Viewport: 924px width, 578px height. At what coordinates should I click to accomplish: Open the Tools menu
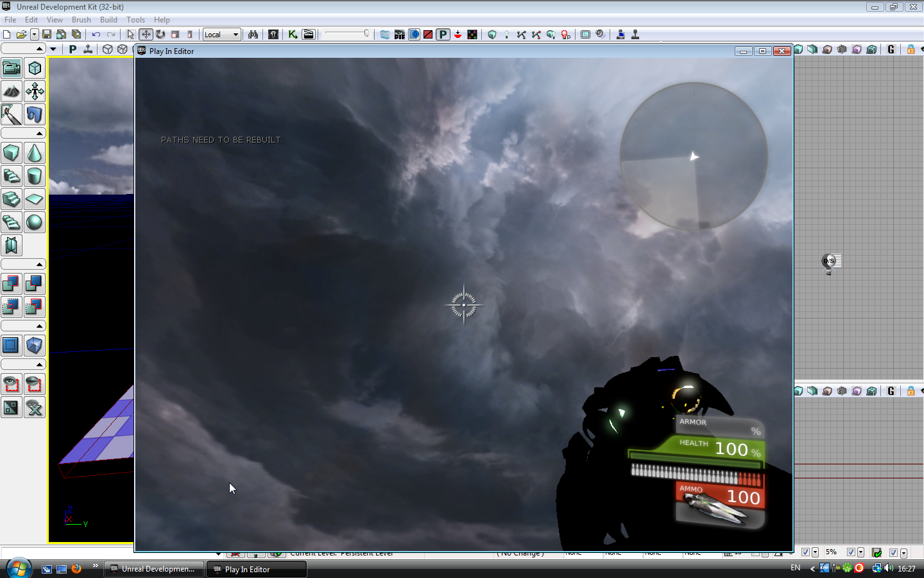[x=135, y=20]
